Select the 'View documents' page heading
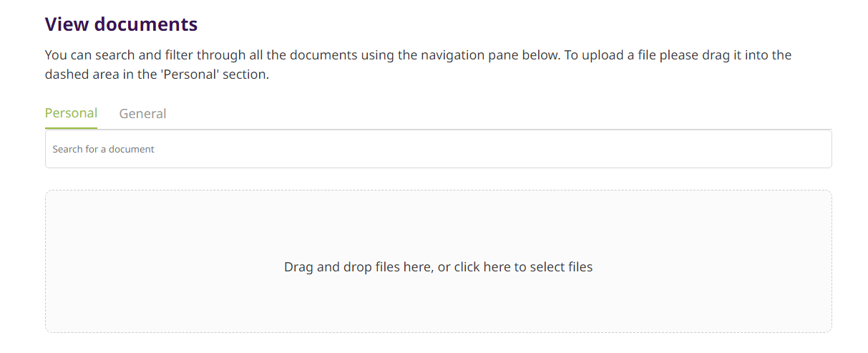 121,24
